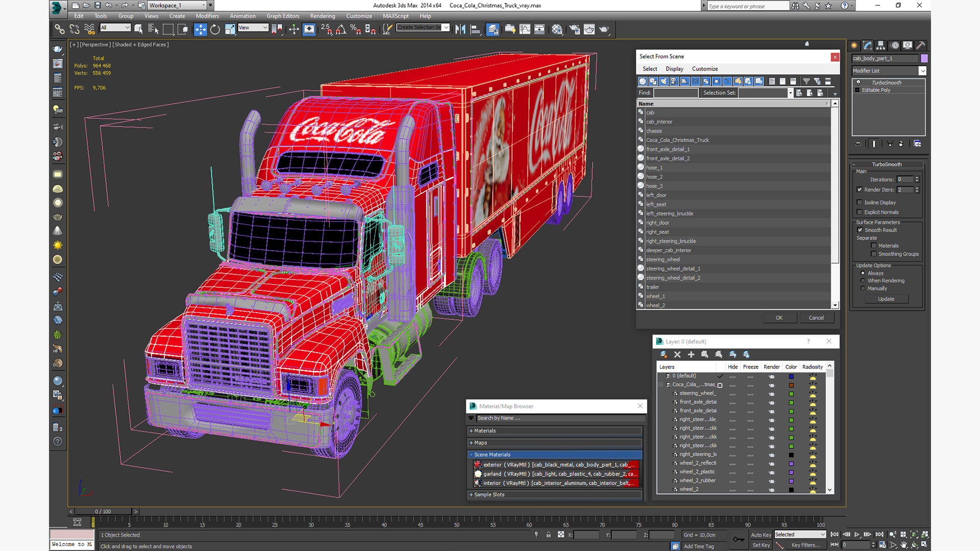
Task: Toggle the Render Iters checkbox
Action: tap(860, 190)
